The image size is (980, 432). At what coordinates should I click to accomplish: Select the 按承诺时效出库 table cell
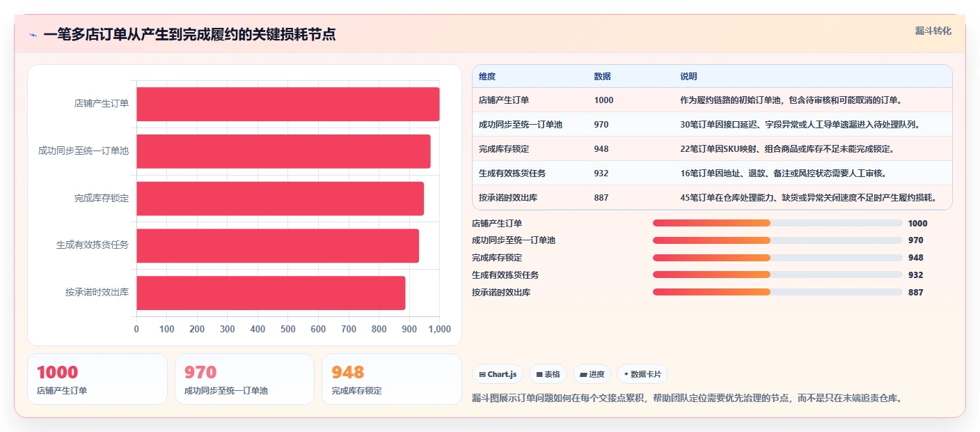coord(508,198)
